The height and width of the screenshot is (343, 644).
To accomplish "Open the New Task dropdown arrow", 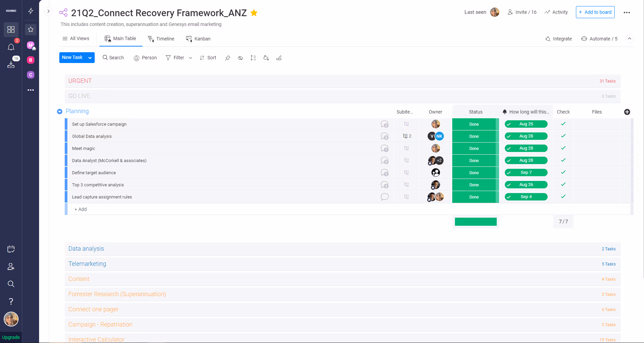I will pyautogui.click(x=90, y=58).
